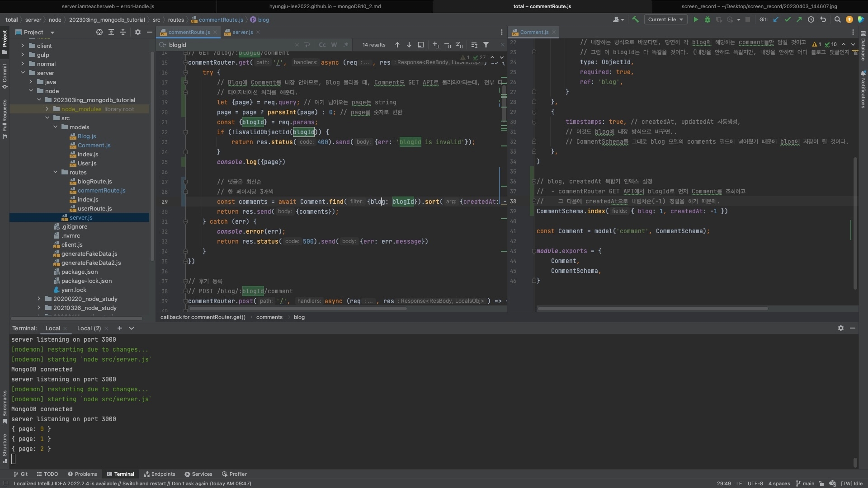
Task: Open Terminal panel settings gear
Action: (x=840, y=328)
